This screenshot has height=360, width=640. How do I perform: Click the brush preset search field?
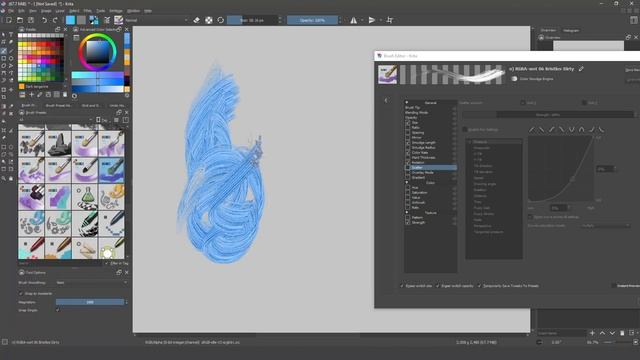click(x=59, y=263)
